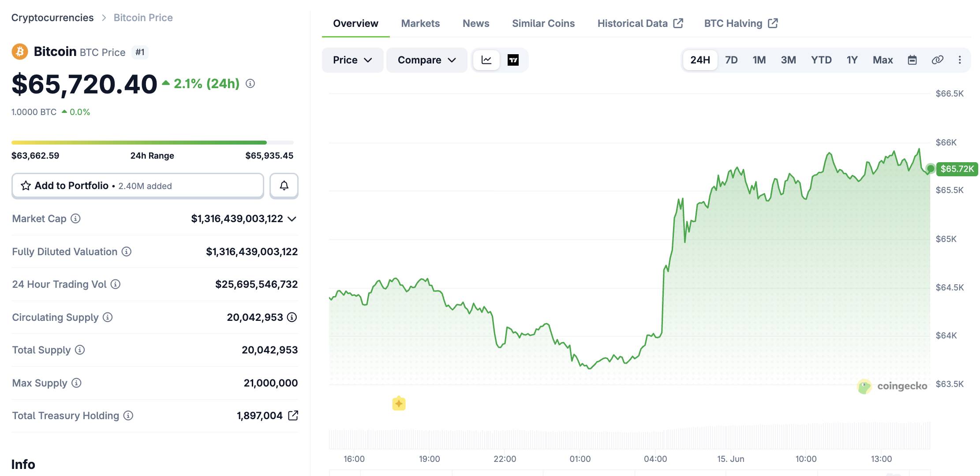Open the price change info icon
The height and width of the screenshot is (476, 980).
pos(250,83)
